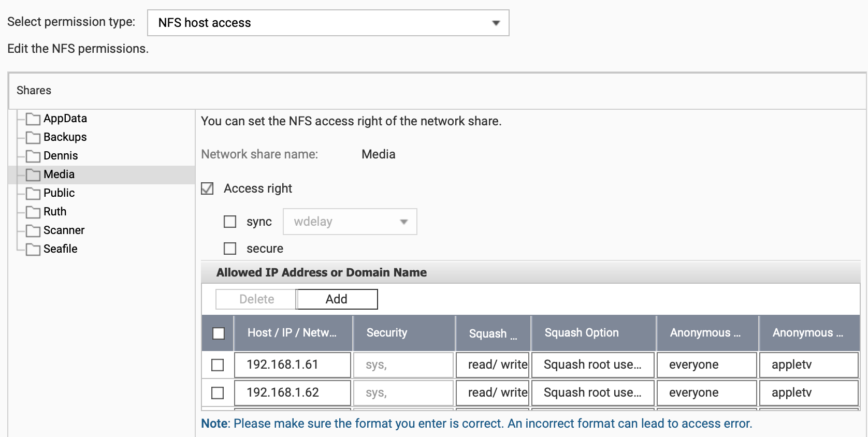This screenshot has height=437, width=868.
Task: Click the Add button
Action: pos(337,299)
